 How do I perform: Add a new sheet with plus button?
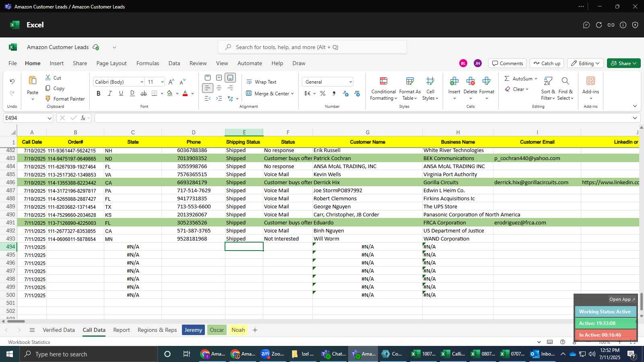[x=255, y=330]
